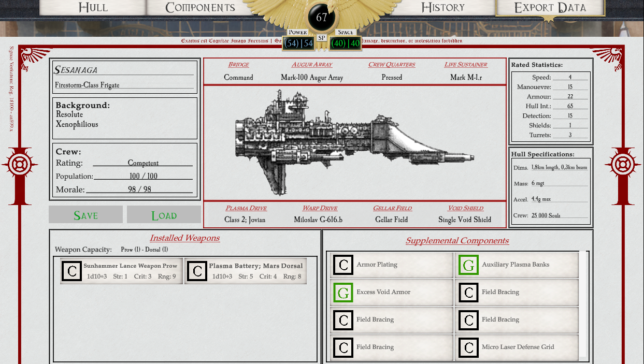Click the Miloslav G-616.b warp drive value
Viewport: 644px width, 364px height.
coord(318,220)
